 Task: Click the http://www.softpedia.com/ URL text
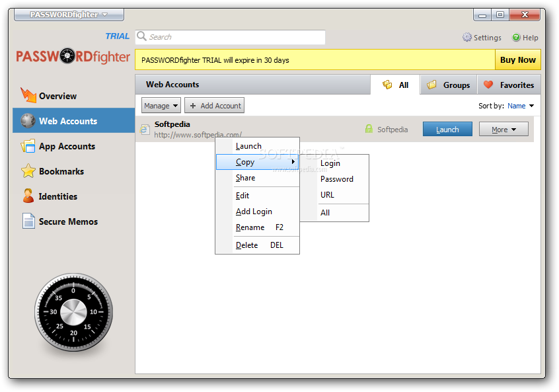tap(198, 135)
